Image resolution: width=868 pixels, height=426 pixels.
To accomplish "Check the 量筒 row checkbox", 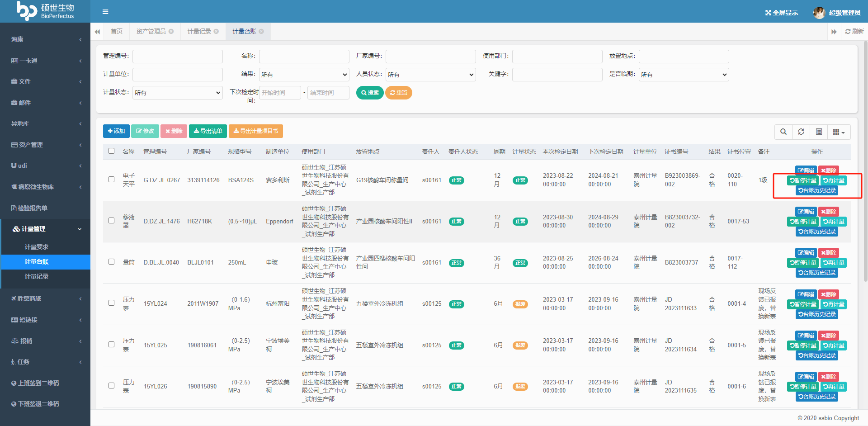I will pos(111,262).
